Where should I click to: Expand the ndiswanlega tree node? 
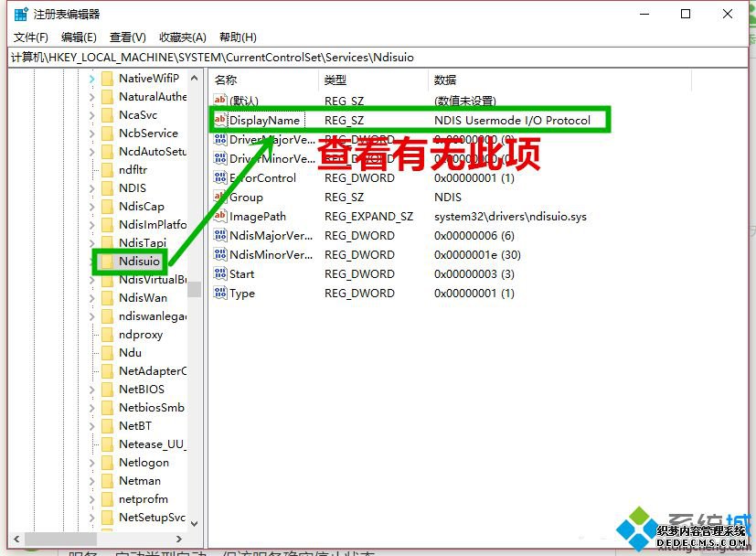coord(91,316)
